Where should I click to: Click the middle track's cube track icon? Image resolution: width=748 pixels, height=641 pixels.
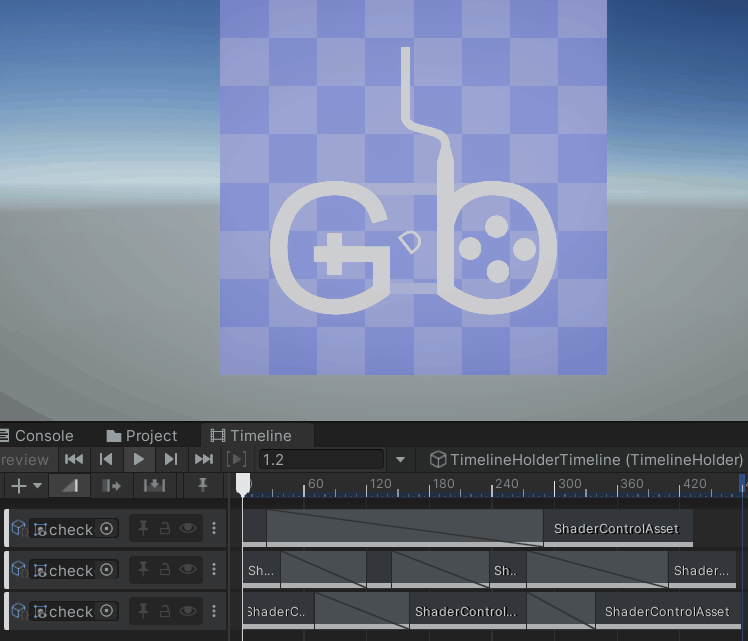pyautogui.click(x=19, y=569)
